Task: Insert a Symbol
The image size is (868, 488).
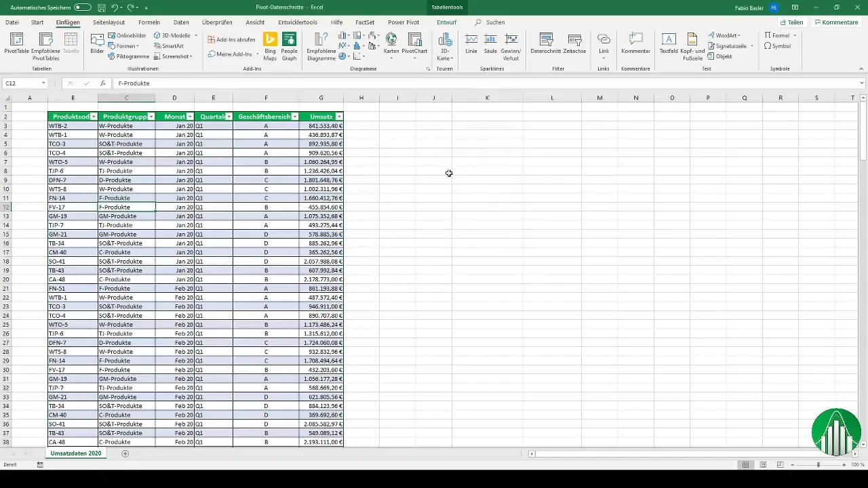Action: (777, 46)
